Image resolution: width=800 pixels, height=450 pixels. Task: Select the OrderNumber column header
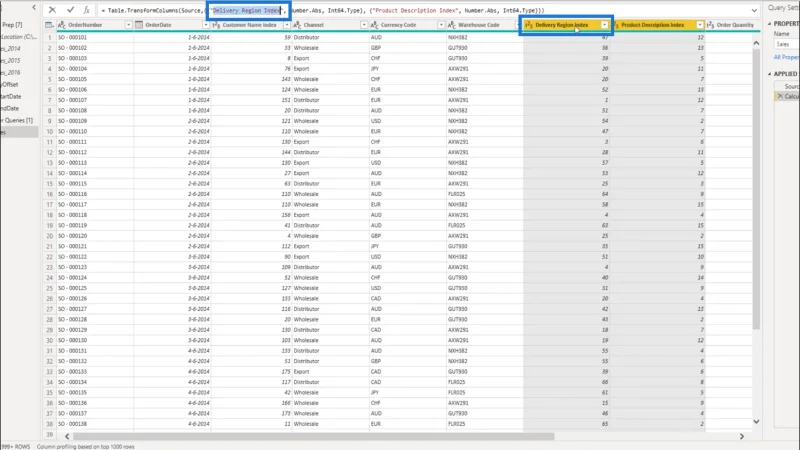click(x=85, y=24)
